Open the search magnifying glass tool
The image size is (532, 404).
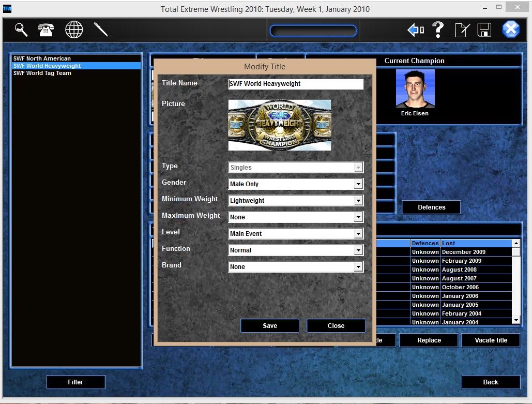20,29
